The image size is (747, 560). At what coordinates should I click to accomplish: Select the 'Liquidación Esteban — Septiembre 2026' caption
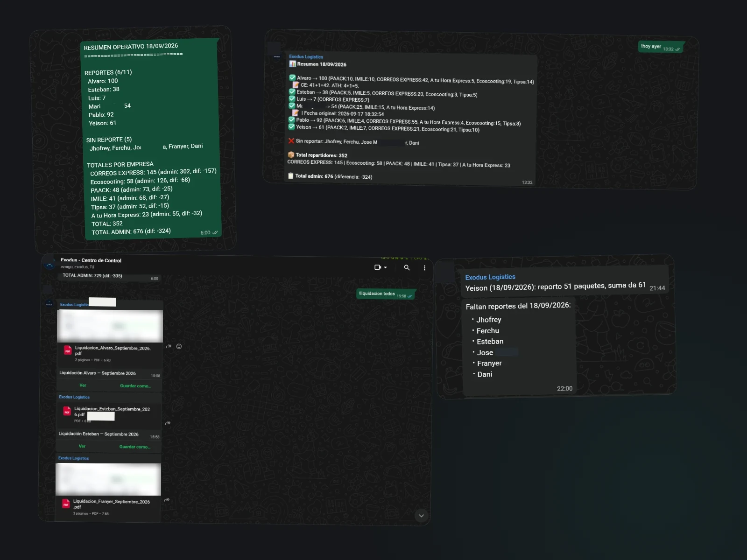click(99, 434)
